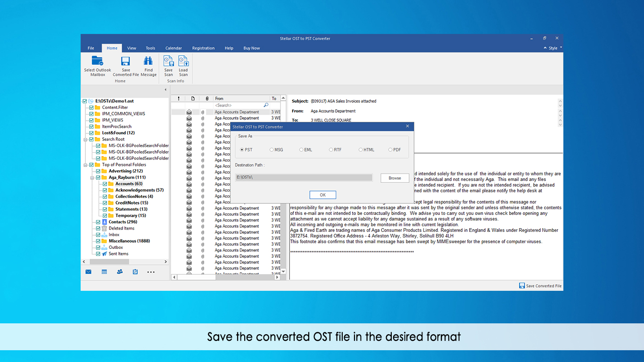
Task: Click the Sent Items paper plane icon
Action: click(105, 254)
